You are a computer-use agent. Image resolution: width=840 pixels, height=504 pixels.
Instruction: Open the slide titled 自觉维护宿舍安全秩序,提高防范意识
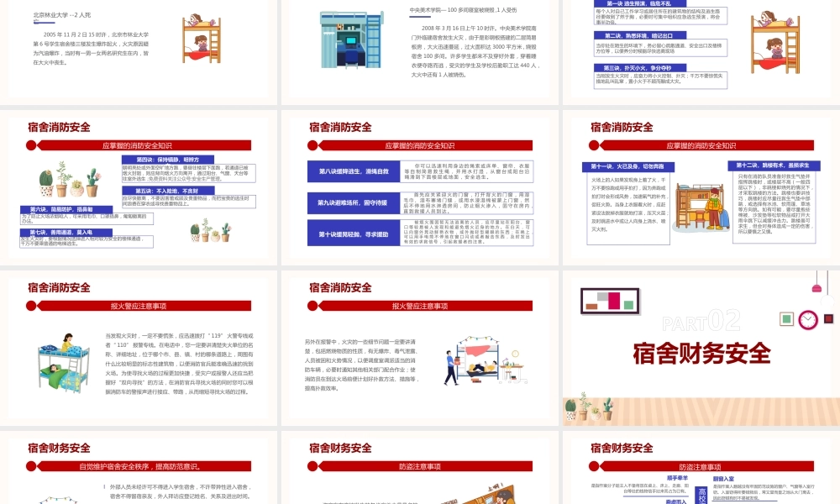click(x=139, y=468)
